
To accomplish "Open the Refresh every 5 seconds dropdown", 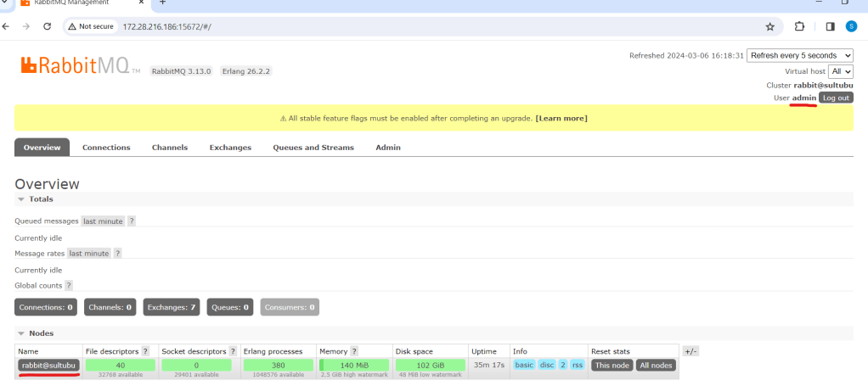I will pos(799,55).
